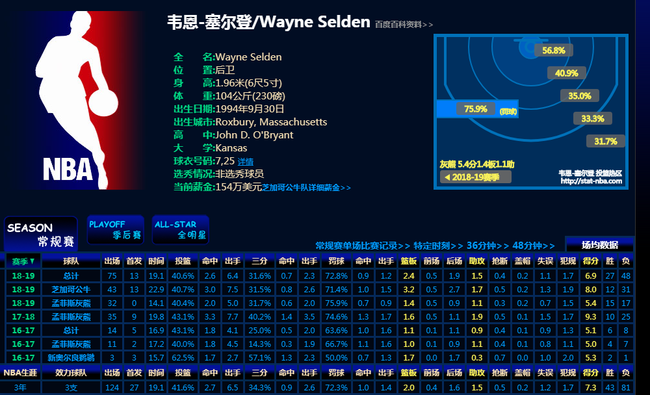The width and height of the screenshot is (650, 395).
Task: Sort table by 投篮 column in season table
Action: pos(183,261)
